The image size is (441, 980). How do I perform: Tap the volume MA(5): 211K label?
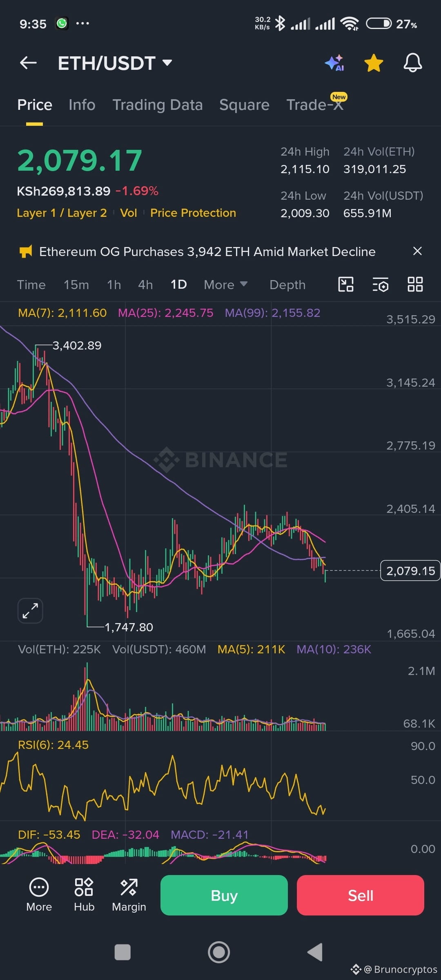[x=251, y=649]
